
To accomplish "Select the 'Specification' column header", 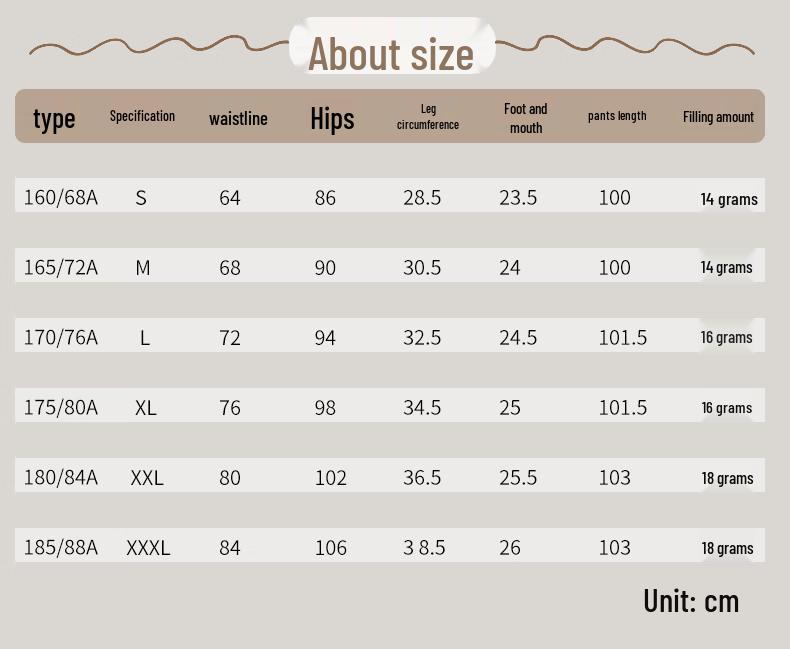I will click(142, 116).
